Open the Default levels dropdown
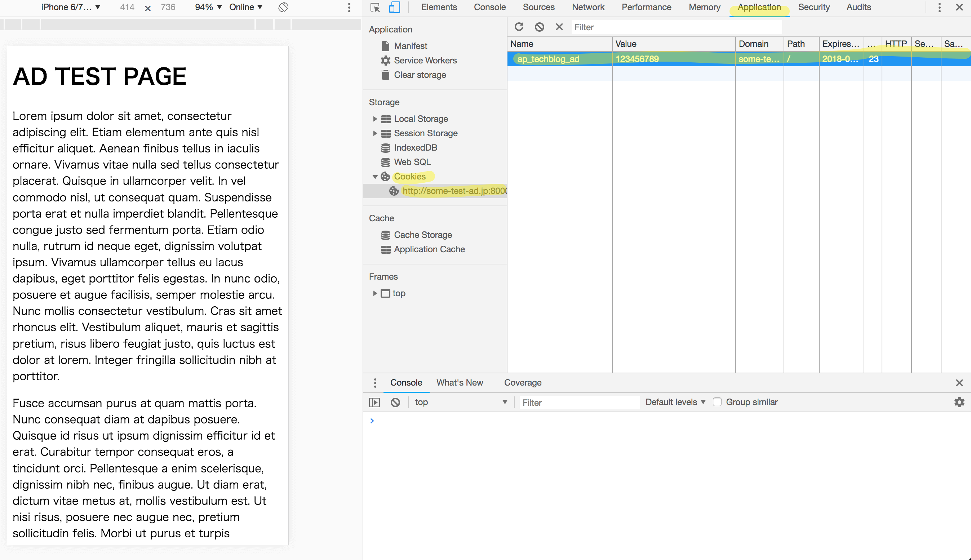Viewport: 971px width, 560px height. (675, 402)
